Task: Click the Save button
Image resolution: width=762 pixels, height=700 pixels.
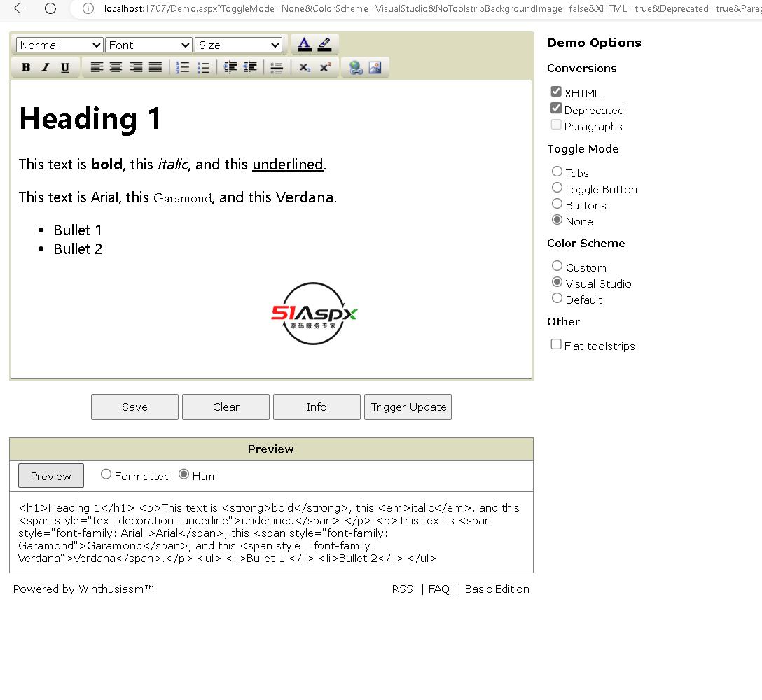Action: [x=134, y=407]
